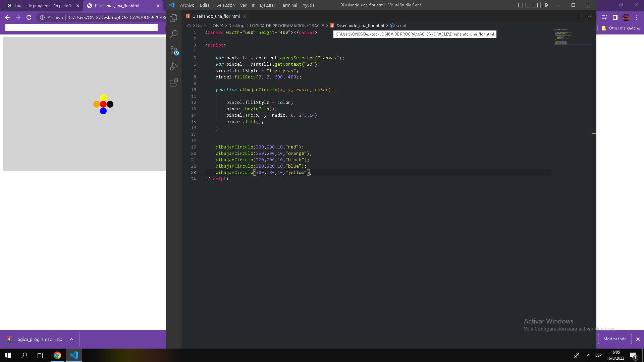Open Run and Debug view

[x=173, y=66]
